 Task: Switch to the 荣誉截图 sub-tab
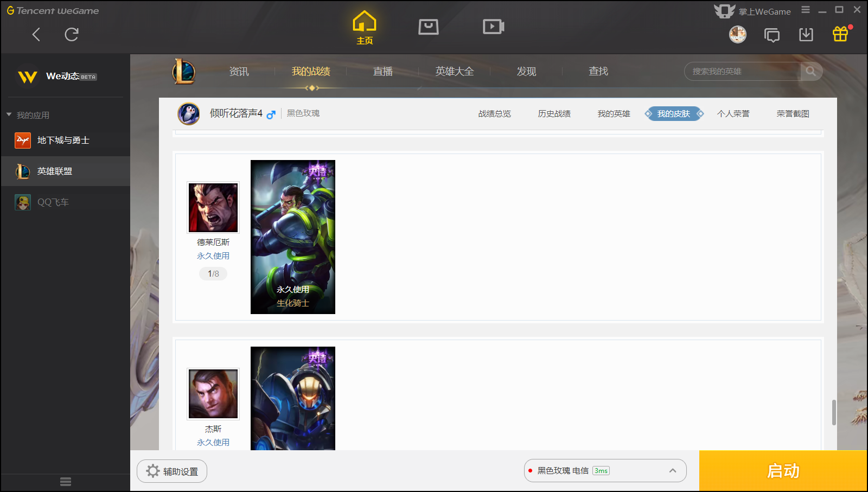click(793, 114)
